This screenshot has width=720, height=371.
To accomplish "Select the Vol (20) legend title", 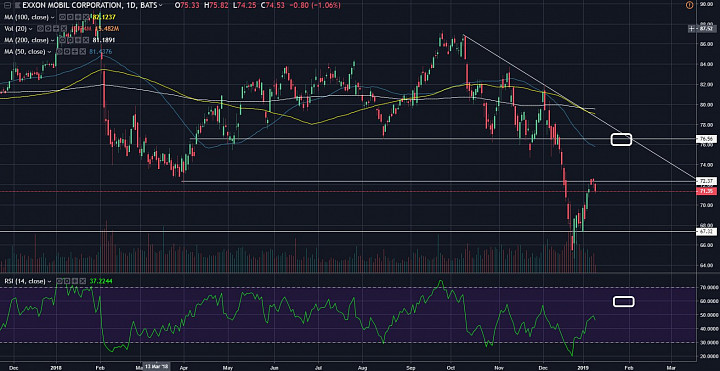I will tap(15, 28).
